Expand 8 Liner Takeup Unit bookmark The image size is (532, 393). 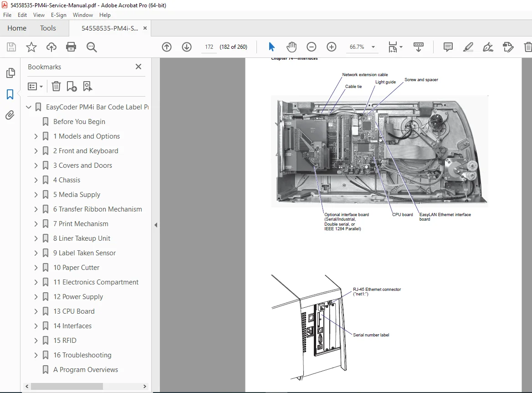pos(36,238)
